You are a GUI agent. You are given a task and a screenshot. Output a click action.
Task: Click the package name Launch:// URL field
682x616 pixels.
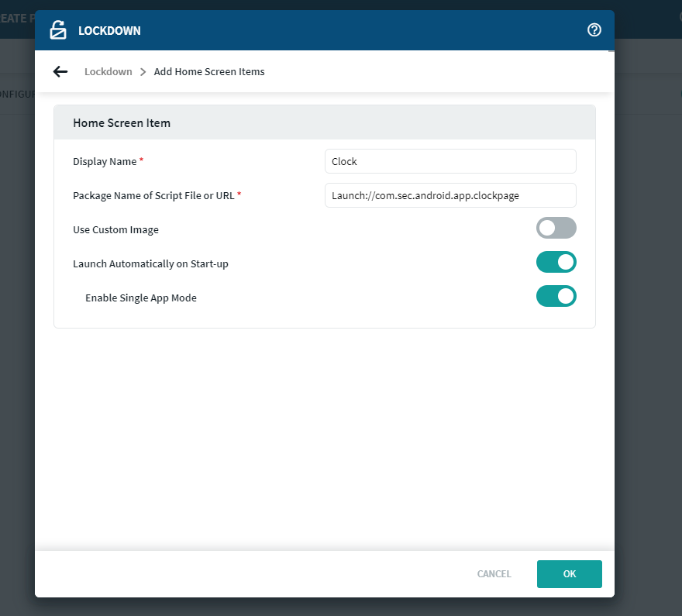449,195
